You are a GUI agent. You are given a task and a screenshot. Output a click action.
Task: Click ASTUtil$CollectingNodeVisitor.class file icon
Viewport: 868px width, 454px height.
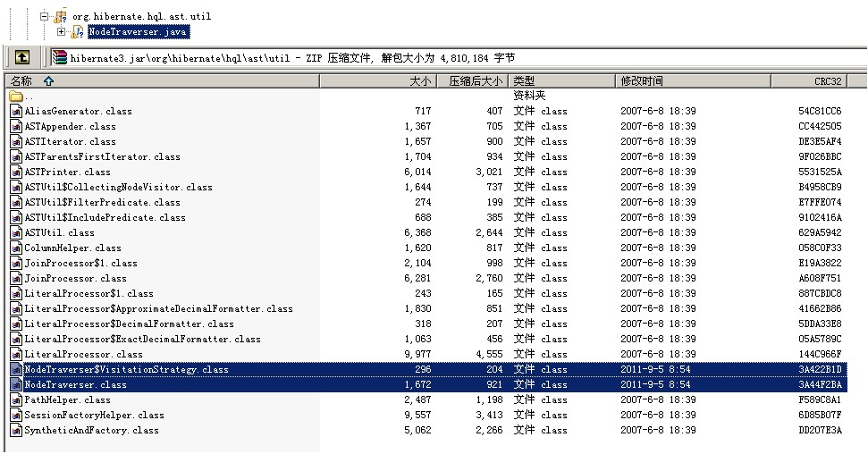pos(16,187)
